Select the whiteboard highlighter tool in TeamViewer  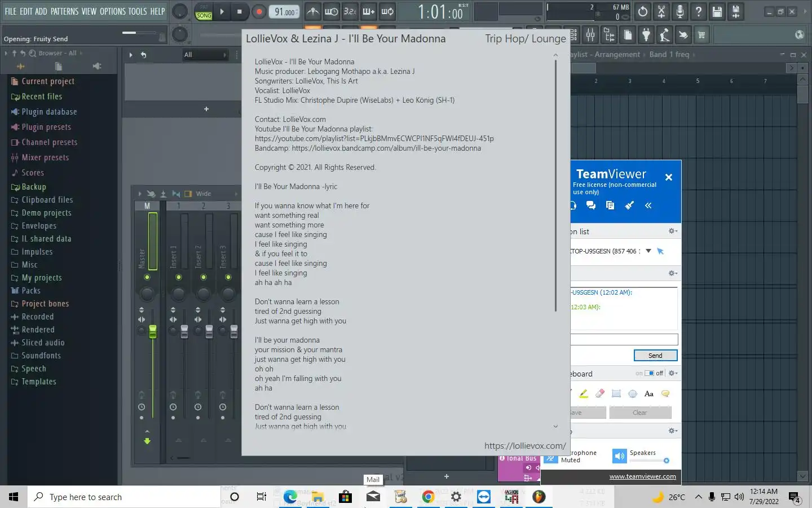584,393
